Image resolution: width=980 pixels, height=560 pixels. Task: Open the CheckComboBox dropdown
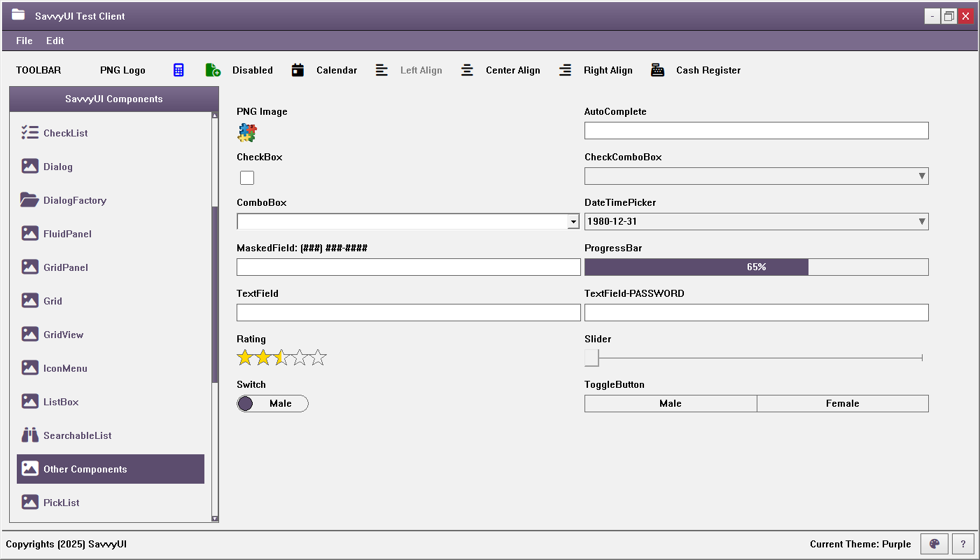click(x=922, y=176)
